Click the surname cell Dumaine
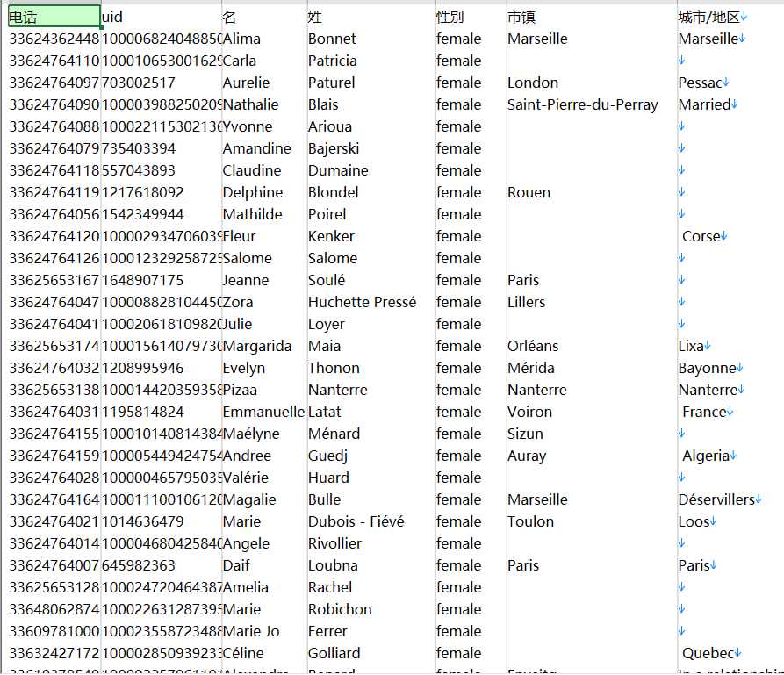The image size is (784, 675). coord(371,170)
